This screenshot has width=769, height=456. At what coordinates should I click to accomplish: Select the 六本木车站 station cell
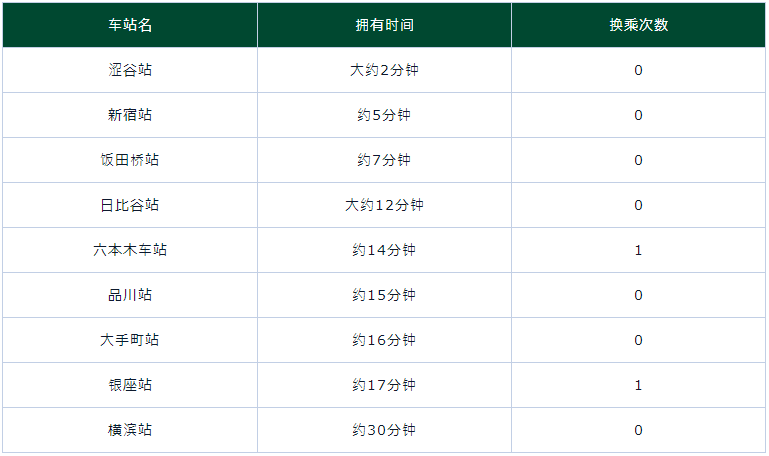pyautogui.click(x=130, y=250)
